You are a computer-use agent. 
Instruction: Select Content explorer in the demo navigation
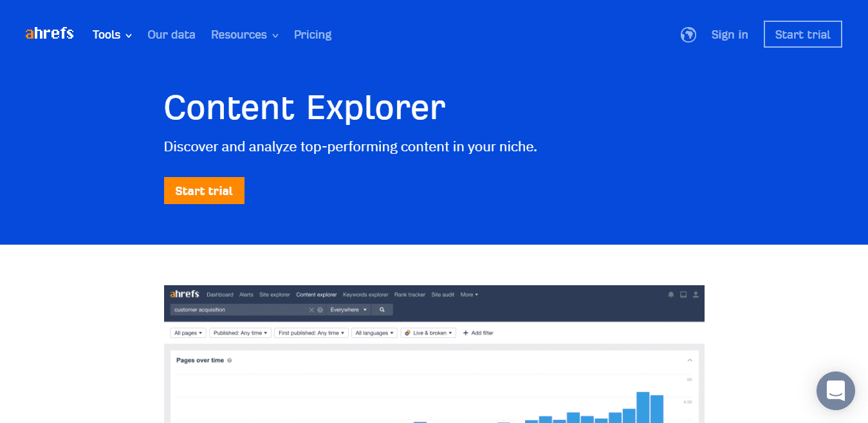click(x=316, y=294)
